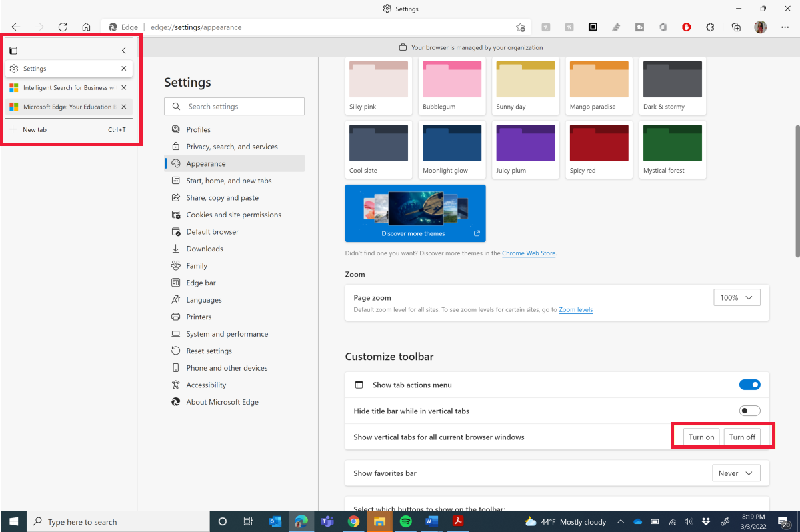The height and width of the screenshot is (532, 800).
Task: Click the Search settings field
Action: [x=234, y=106]
